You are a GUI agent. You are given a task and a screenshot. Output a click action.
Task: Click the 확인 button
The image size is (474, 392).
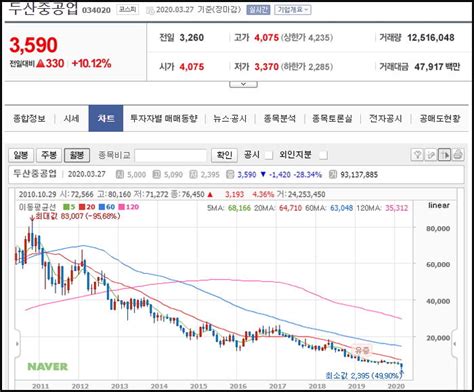tap(224, 155)
